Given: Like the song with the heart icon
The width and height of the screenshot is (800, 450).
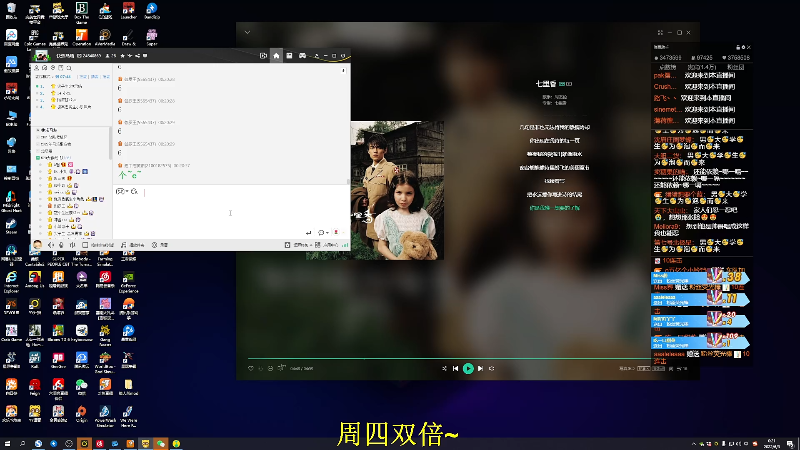Looking at the screenshot, I should [x=251, y=368].
